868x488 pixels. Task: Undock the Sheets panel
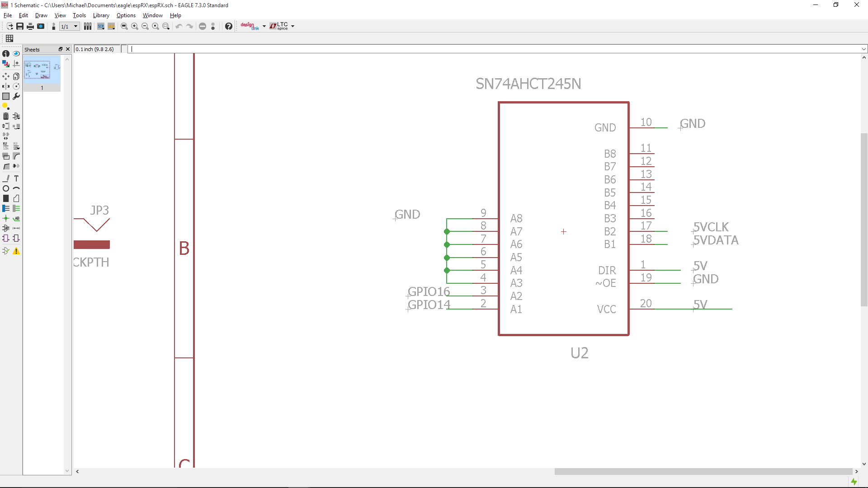tap(60, 49)
